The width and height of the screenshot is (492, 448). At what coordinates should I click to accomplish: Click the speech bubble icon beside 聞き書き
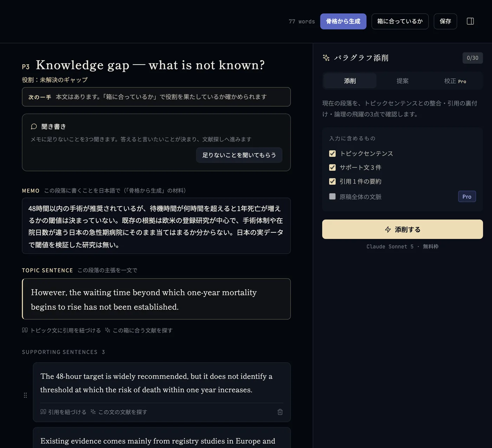(34, 126)
